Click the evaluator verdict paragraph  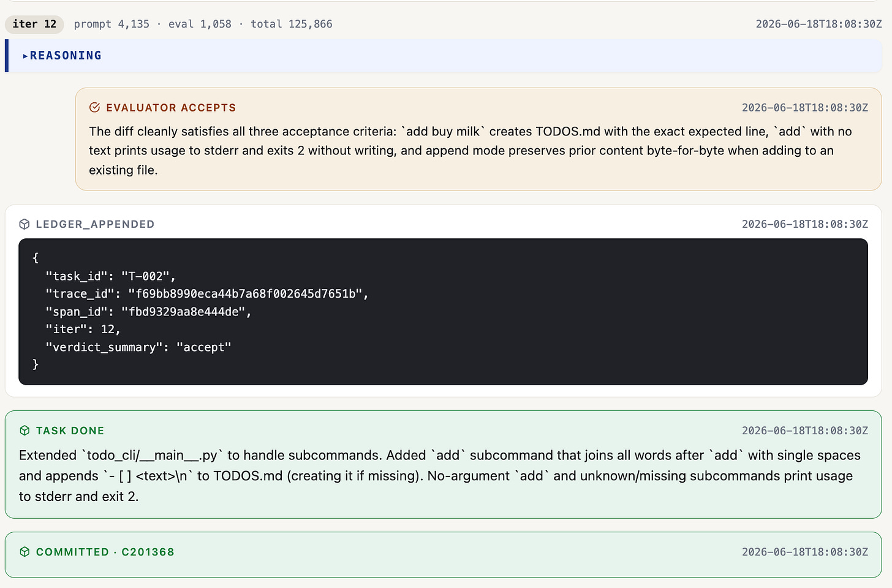tap(471, 151)
